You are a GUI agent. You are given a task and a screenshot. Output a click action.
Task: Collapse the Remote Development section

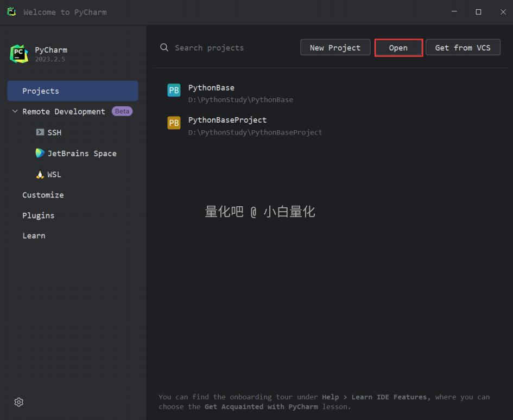(15, 111)
